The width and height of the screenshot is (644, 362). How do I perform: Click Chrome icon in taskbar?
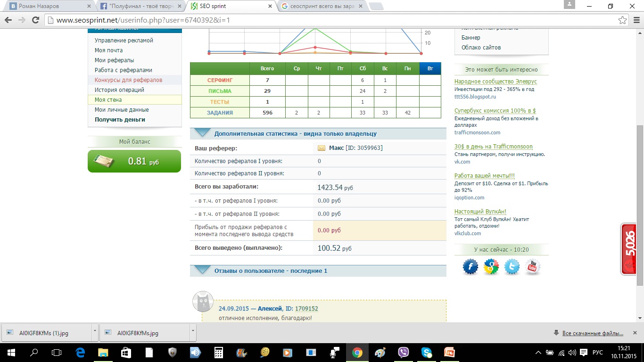(x=357, y=353)
